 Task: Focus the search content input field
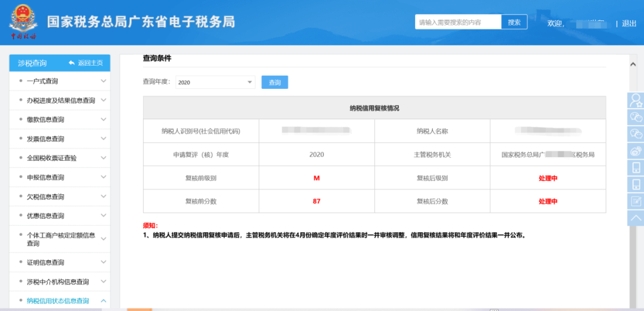[459, 22]
